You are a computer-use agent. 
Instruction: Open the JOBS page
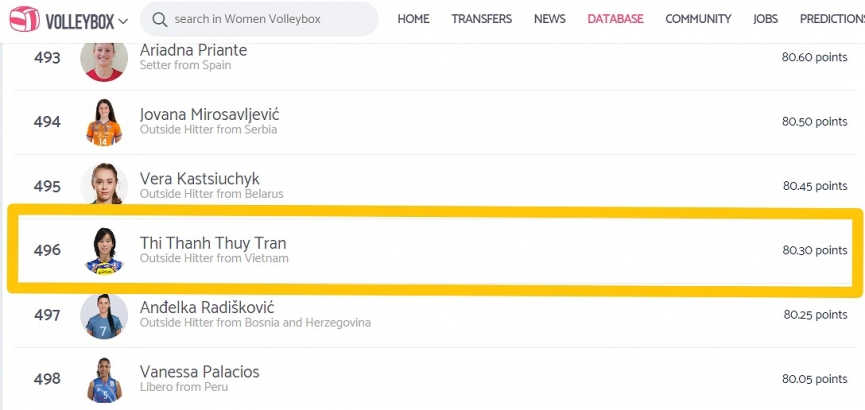(765, 19)
